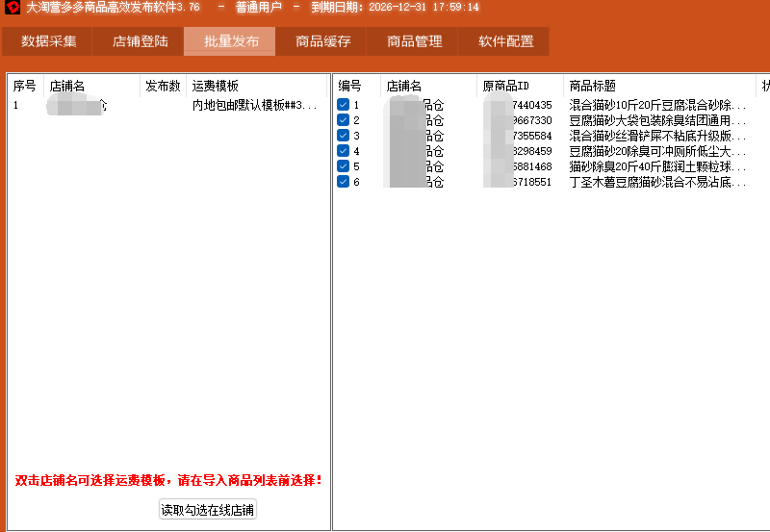The image size is (770, 532).
Task: Select the 批量发布 tab
Action: pos(229,41)
